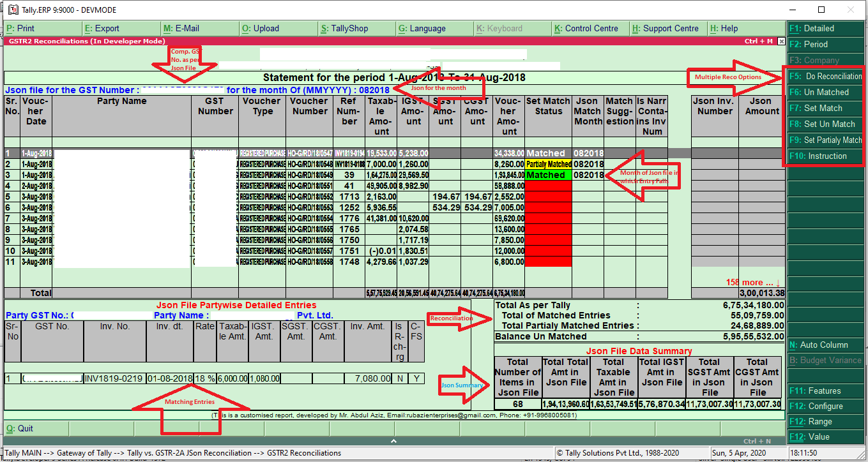Click H: Help button
The image size is (868, 462).
tap(746, 29)
